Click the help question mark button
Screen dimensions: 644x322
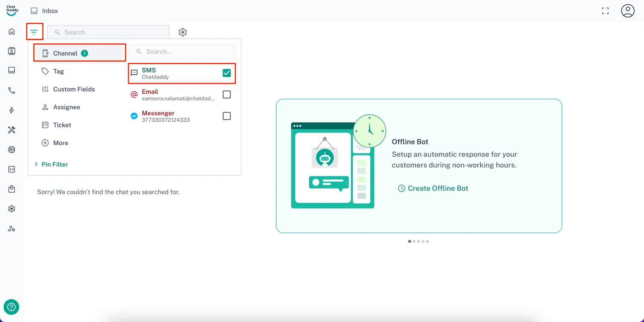tap(11, 307)
